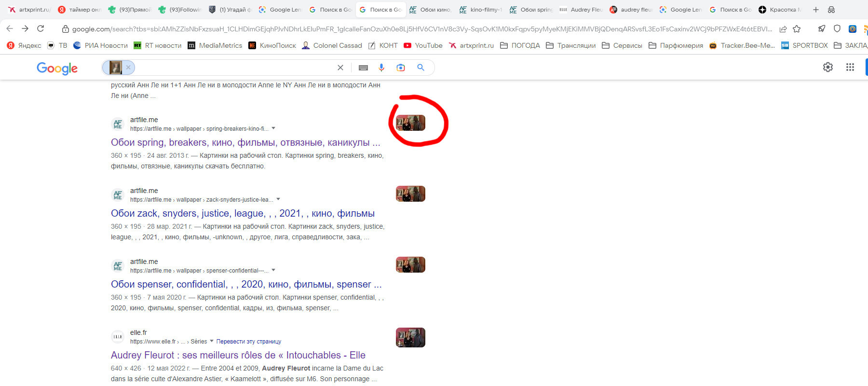Go forward with the browser forward arrow
The width and height of the screenshot is (868, 386).
pyautogui.click(x=25, y=29)
